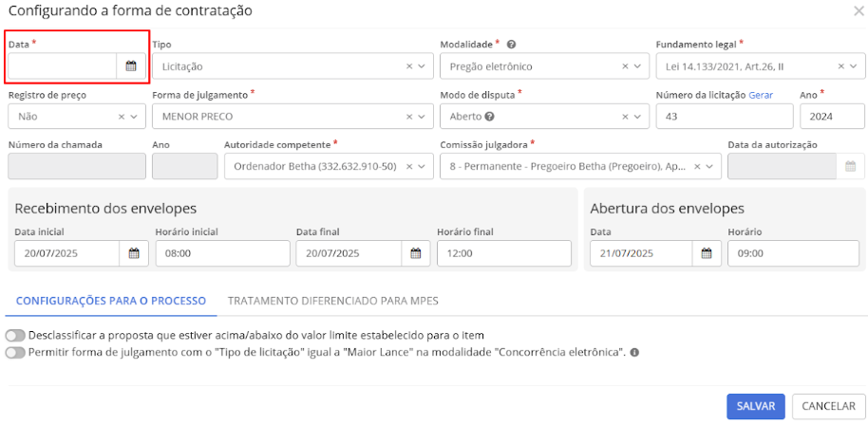Switch to Configurações para o processo tab
Screen dimensions: 868x425
[111, 301]
